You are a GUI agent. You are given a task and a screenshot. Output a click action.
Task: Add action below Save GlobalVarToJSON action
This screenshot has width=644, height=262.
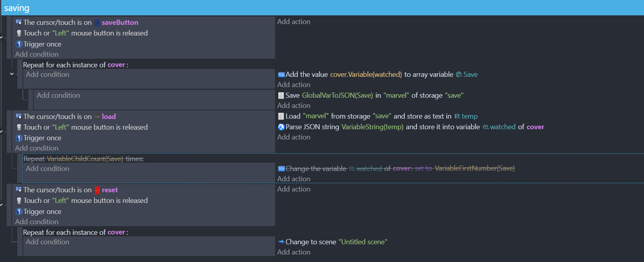point(294,106)
